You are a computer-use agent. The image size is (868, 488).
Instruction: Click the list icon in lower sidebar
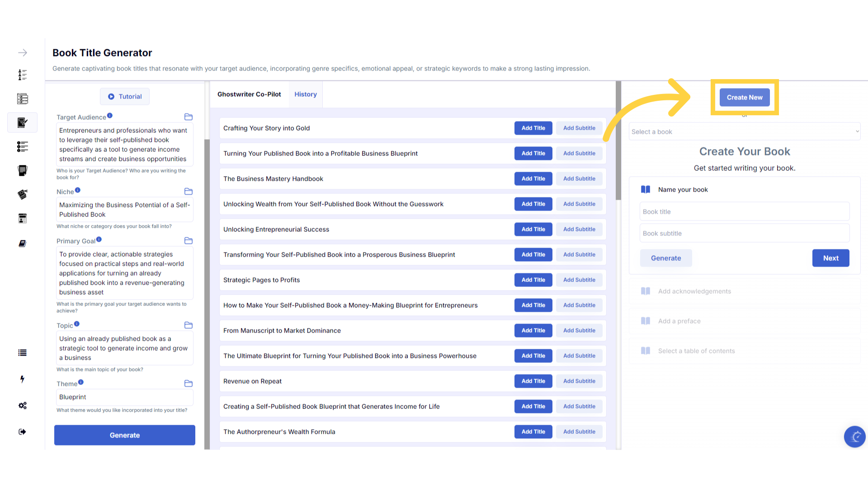(x=22, y=353)
